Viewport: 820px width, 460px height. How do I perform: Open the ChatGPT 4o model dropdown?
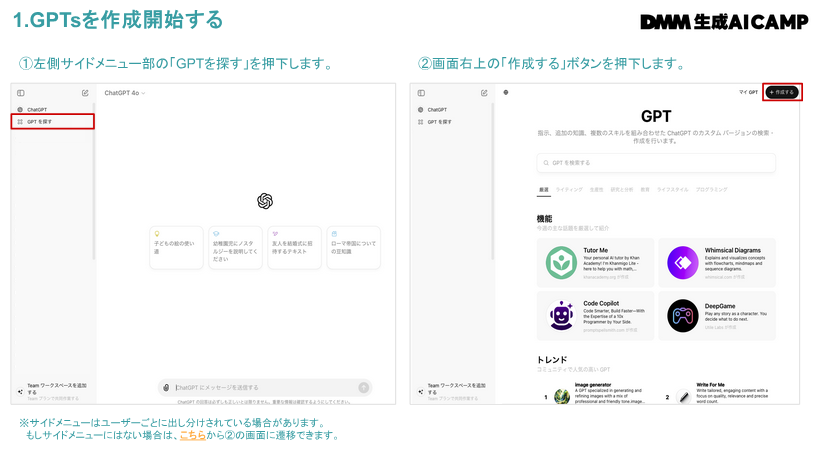125,93
